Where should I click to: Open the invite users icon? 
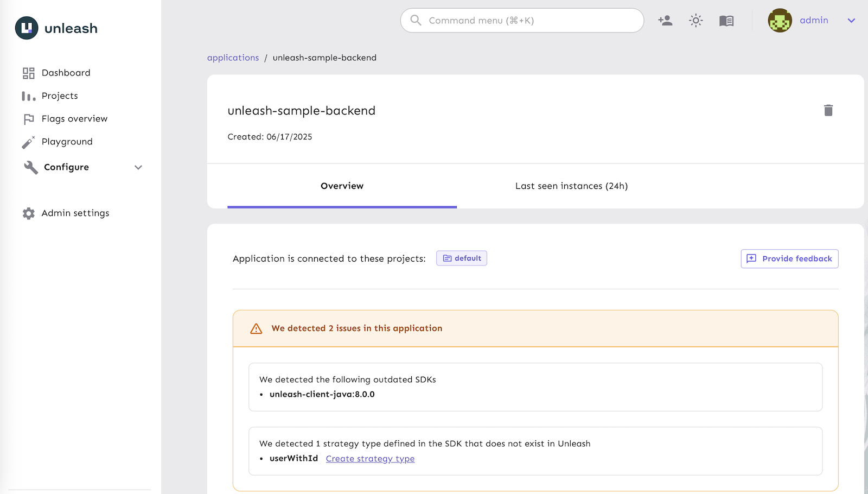[665, 21]
